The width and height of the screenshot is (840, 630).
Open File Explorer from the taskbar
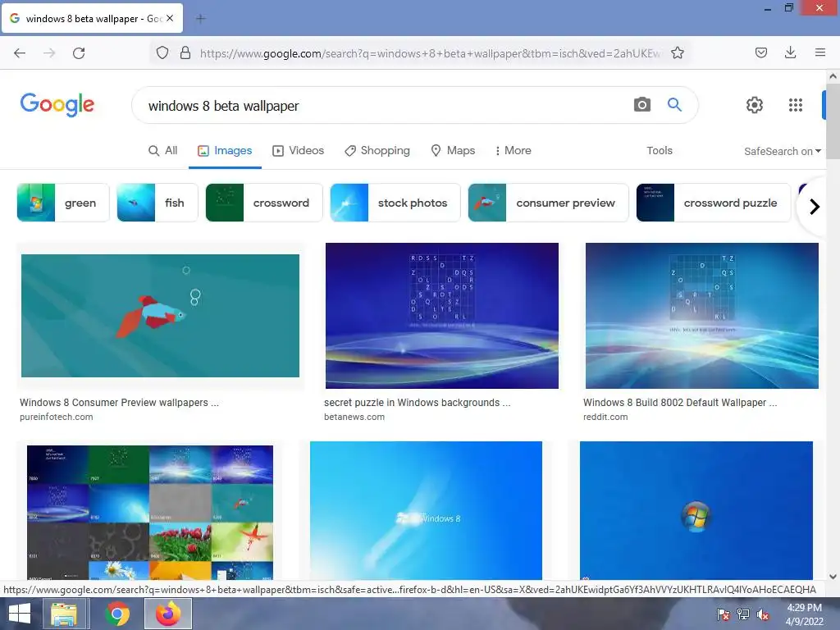tap(64, 614)
